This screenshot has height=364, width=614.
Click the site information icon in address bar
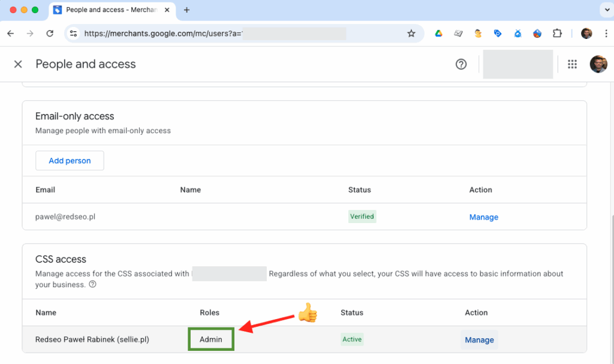73,34
